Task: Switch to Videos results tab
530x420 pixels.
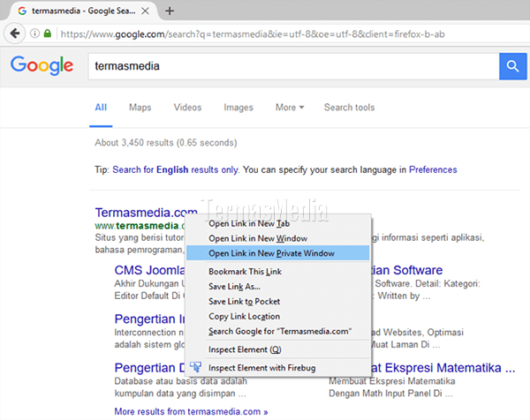Action: pyautogui.click(x=187, y=108)
